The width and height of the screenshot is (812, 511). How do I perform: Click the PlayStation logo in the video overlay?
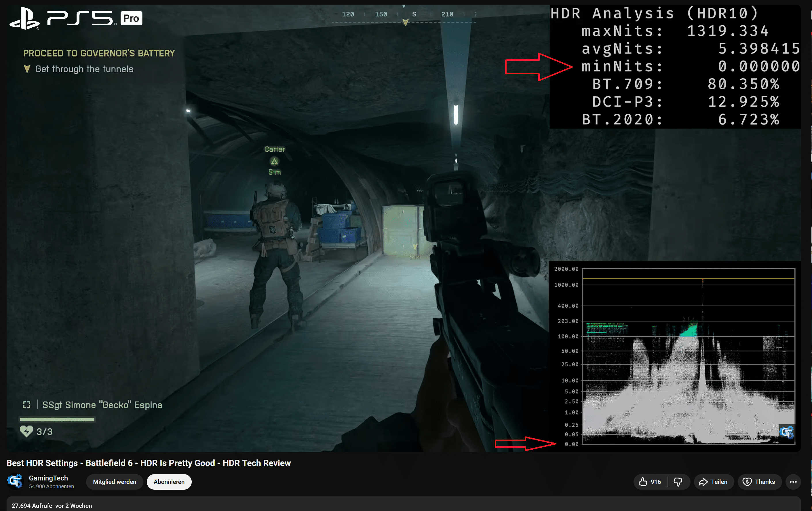click(24, 18)
